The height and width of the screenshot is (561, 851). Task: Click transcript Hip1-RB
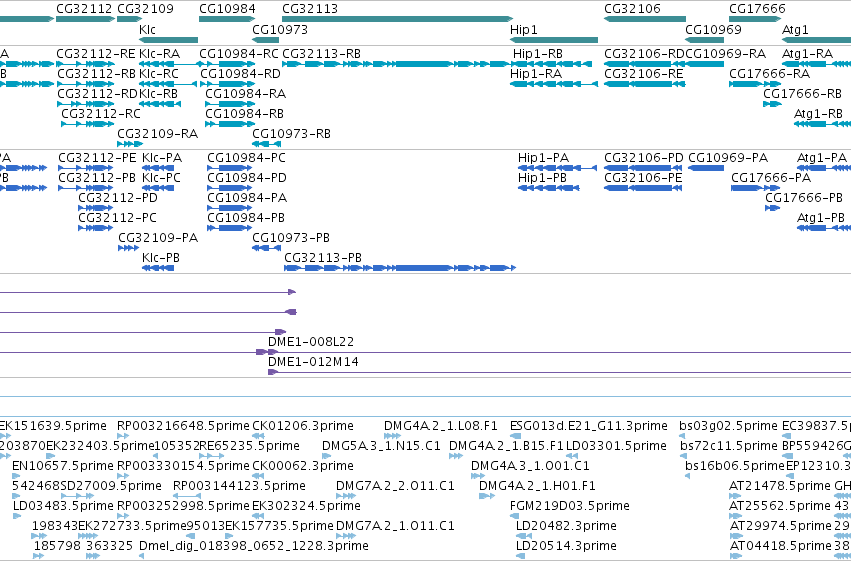537,54
